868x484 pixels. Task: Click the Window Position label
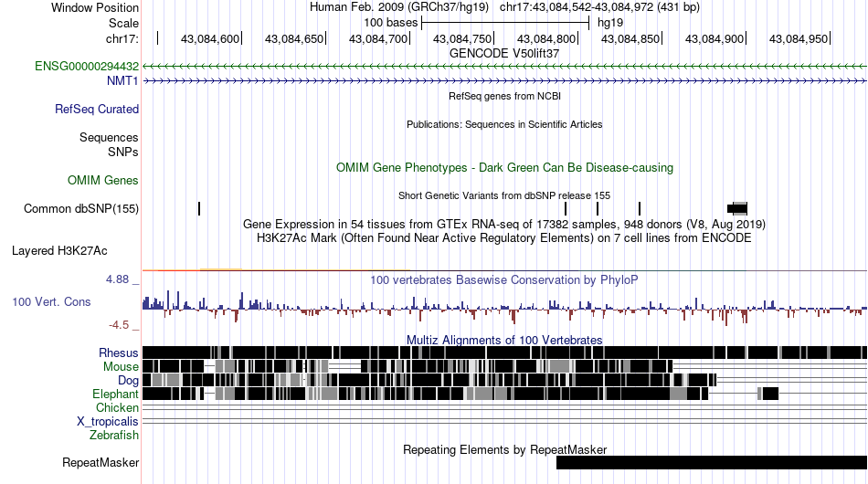pyautogui.click(x=95, y=7)
